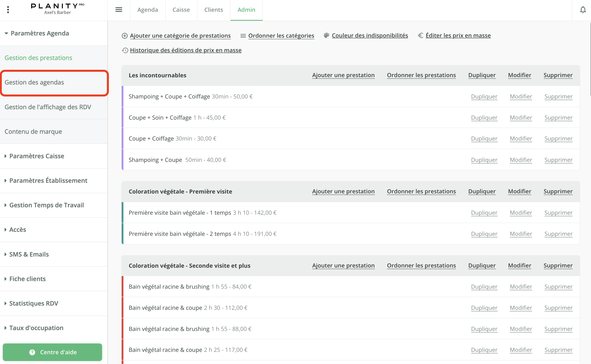Add a prestation to Les incontournables
This screenshot has height=364, width=591.
(343, 75)
